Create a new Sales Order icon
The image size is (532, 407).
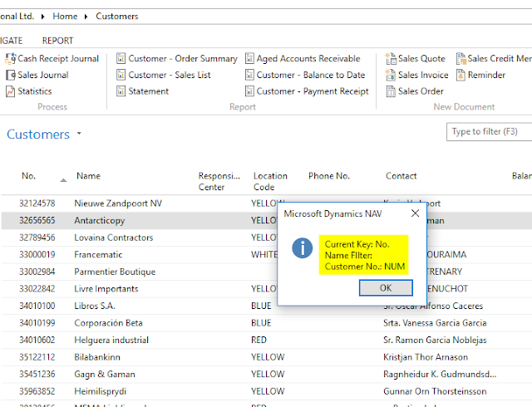(x=391, y=91)
